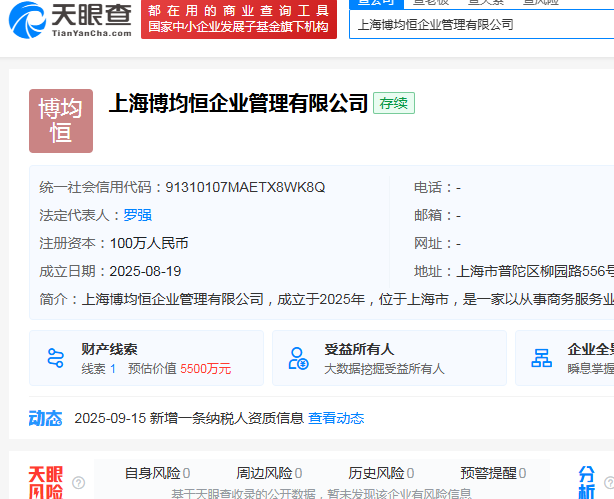Open the 财产线索 card icon

55,358
